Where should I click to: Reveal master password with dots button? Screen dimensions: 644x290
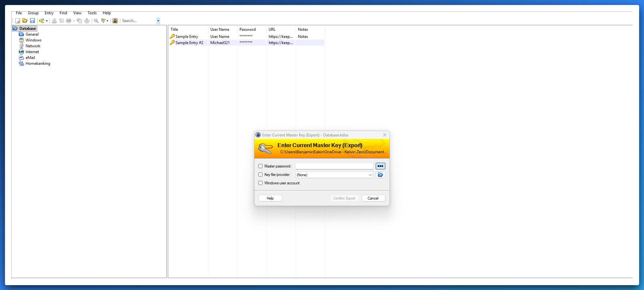pos(380,166)
